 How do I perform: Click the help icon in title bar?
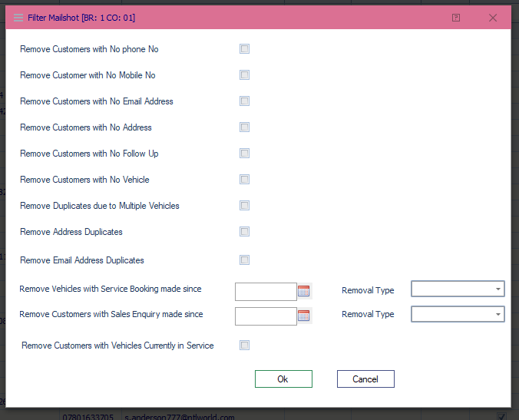(456, 18)
